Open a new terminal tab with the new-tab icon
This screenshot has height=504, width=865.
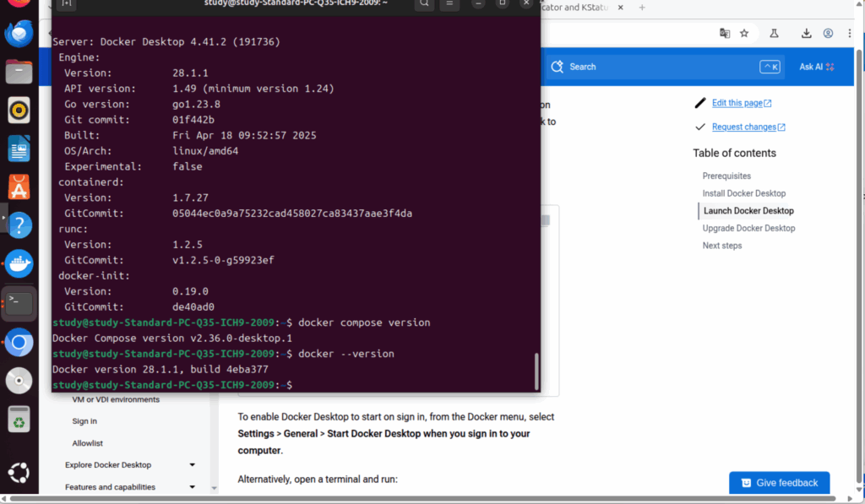[66, 3]
